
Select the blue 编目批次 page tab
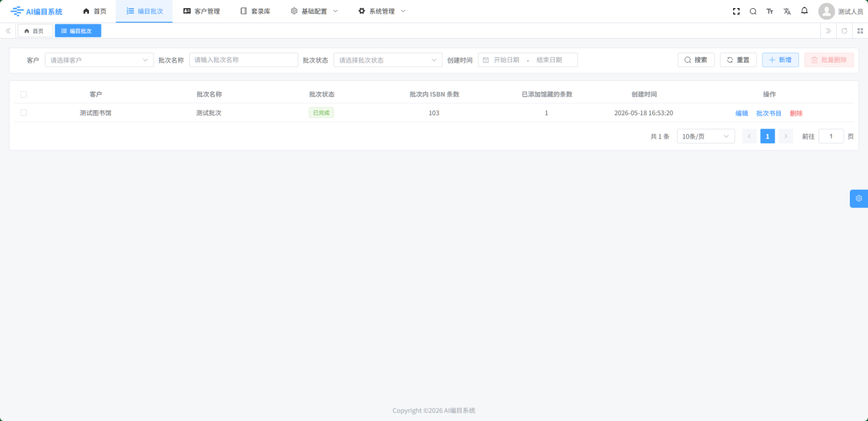pyautogui.click(x=78, y=31)
